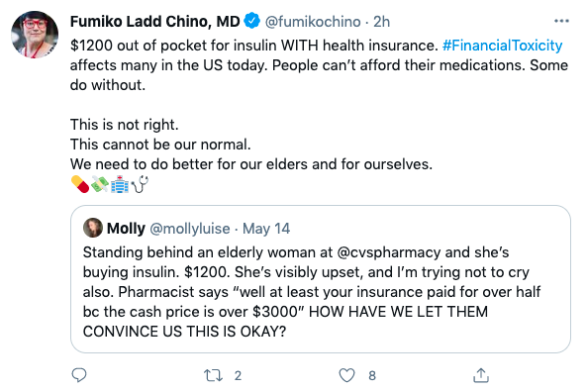The width and height of the screenshot is (587, 392).
Task: Open the tweet's more options menu
Action: pos(561,21)
